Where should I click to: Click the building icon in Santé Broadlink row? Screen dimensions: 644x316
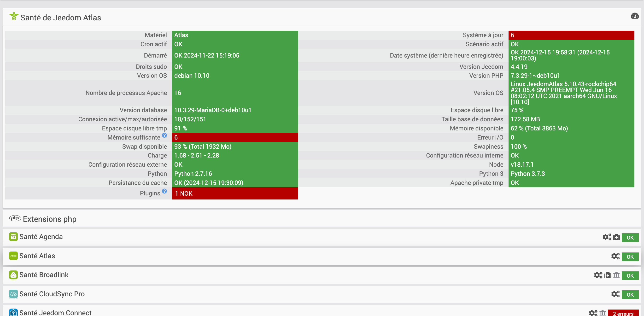coord(616,275)
